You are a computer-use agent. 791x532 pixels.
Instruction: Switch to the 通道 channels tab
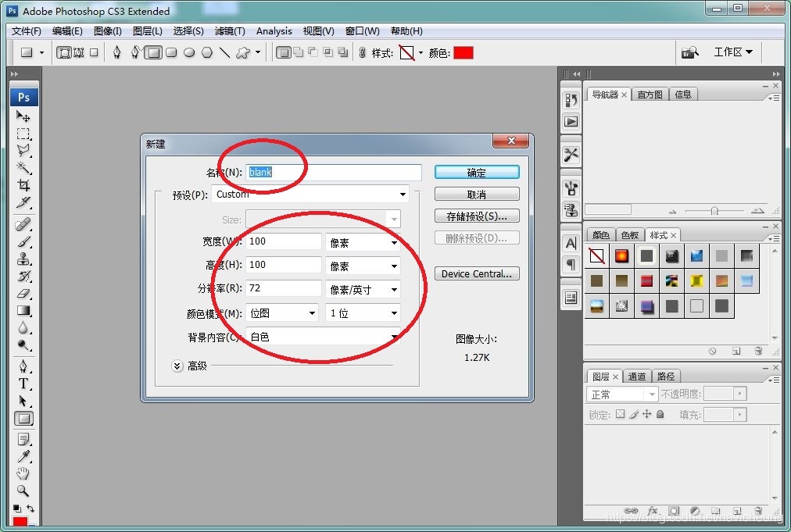click(x=637, y=377)
